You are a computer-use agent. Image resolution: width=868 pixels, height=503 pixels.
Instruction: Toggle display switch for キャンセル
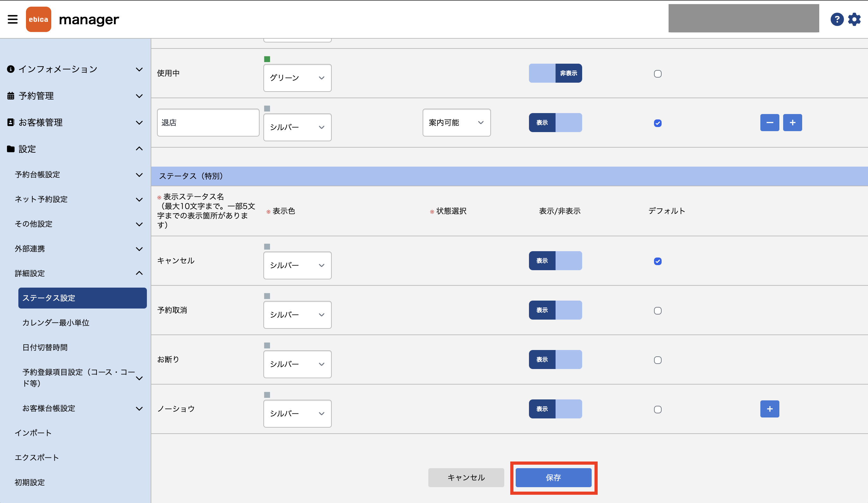pos(556,261)
